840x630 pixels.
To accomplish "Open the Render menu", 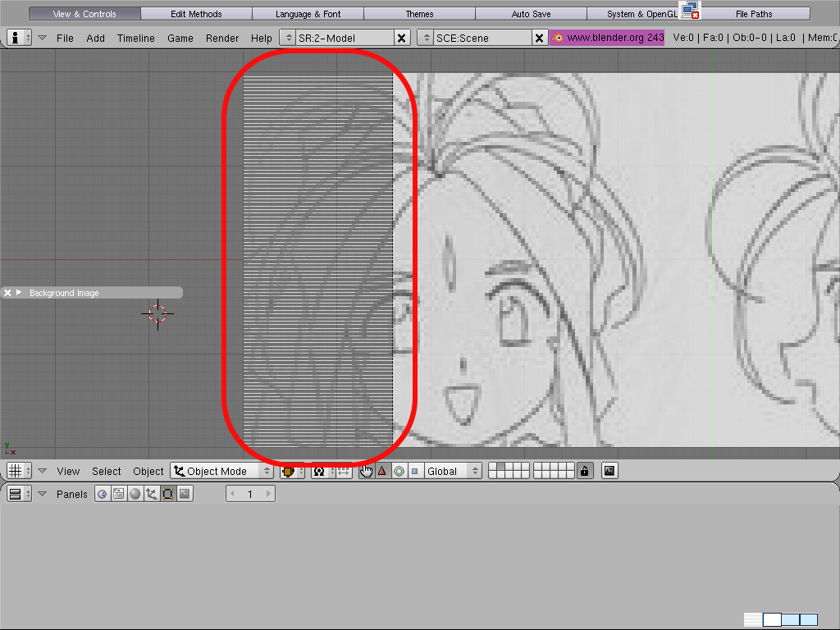I will pos(221,38).
